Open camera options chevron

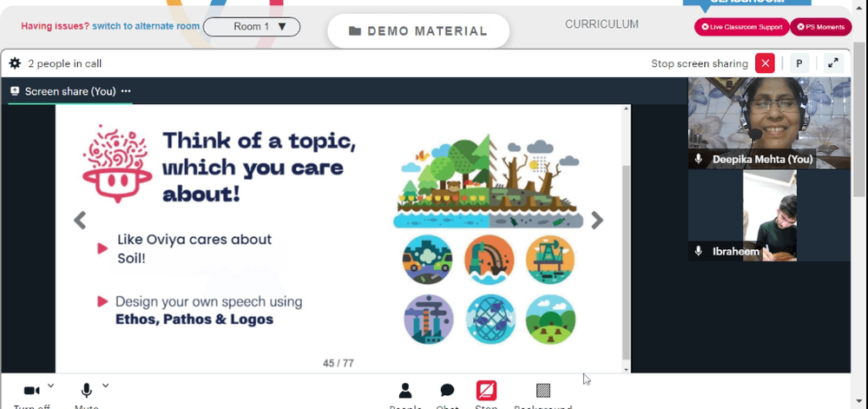51,386
